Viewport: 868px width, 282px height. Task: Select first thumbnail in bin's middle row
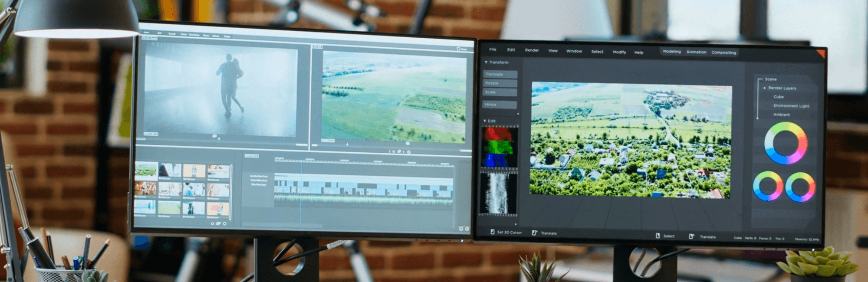pyautogui.click(x=145, y=188)
